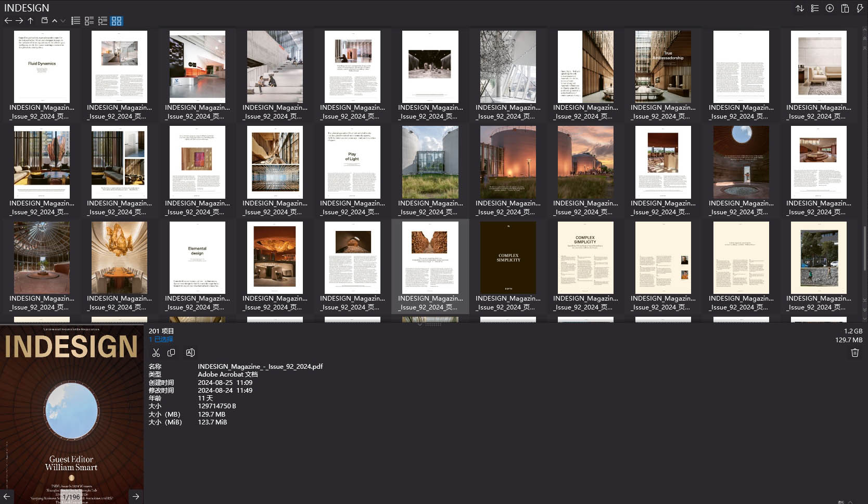
Task: Go forward with the right arrow
Action: pyautogui.click(x=19, y=21)
